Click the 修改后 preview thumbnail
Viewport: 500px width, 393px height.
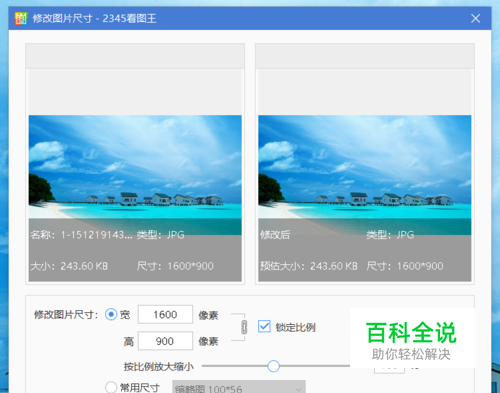[365, 175]
